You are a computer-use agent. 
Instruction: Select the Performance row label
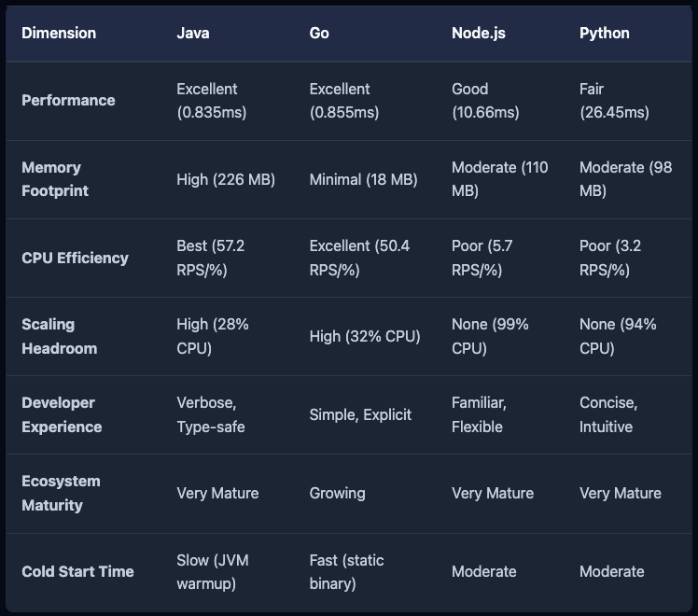[68, 100]
